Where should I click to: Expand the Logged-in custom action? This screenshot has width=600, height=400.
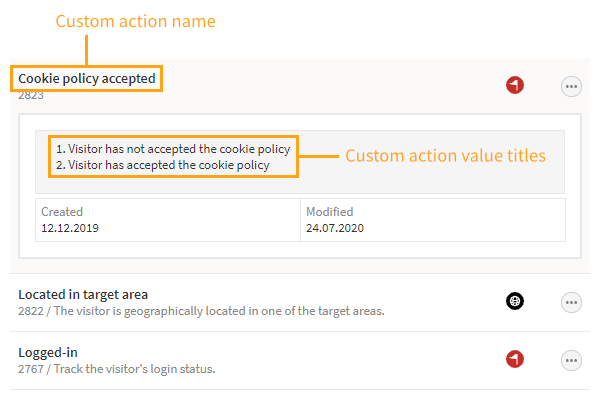pyautogui.click(x=48, y=352)
